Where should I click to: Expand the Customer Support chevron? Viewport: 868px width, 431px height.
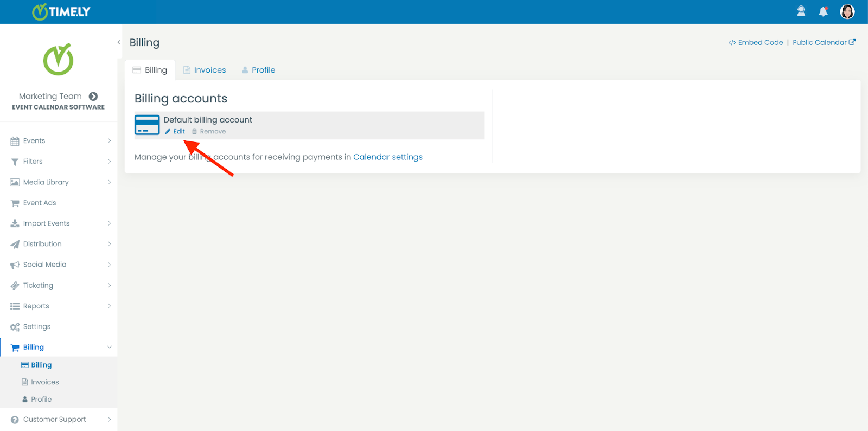click(x=109, y=419)
